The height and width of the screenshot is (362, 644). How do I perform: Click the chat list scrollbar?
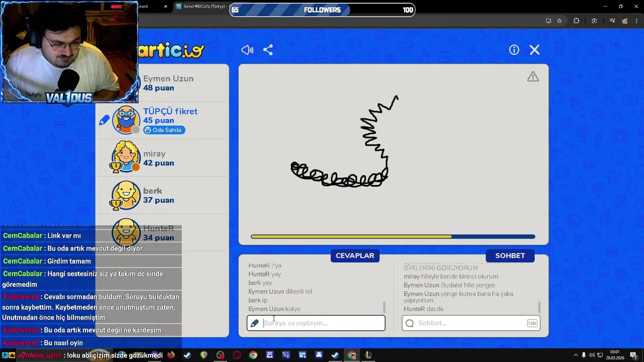pyautogui.click(x=539, y=307)
